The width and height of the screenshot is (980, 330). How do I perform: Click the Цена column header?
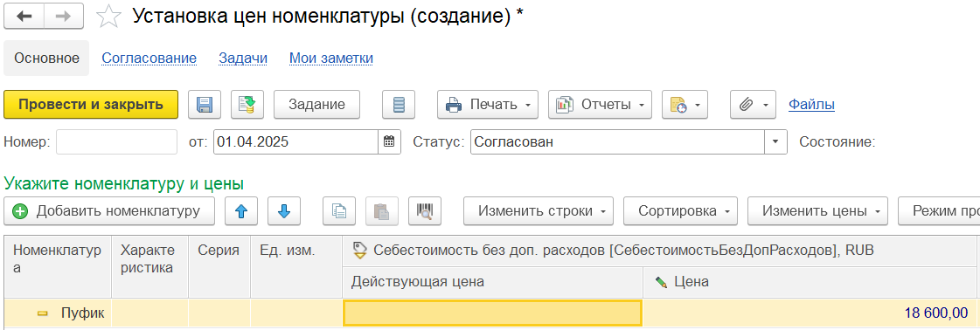point(810,282)
